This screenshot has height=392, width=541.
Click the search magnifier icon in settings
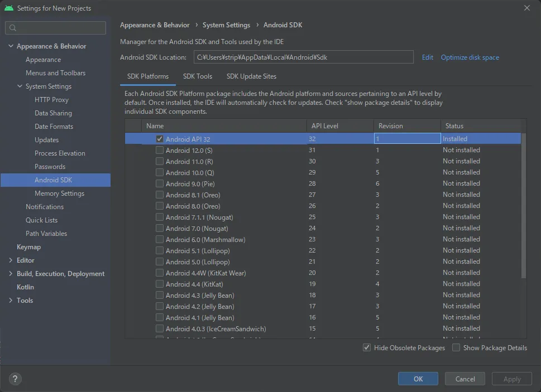point(13,28)
